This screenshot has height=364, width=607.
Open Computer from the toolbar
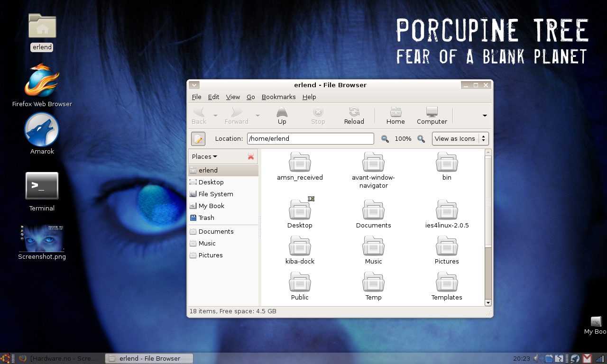pos(432,115)
